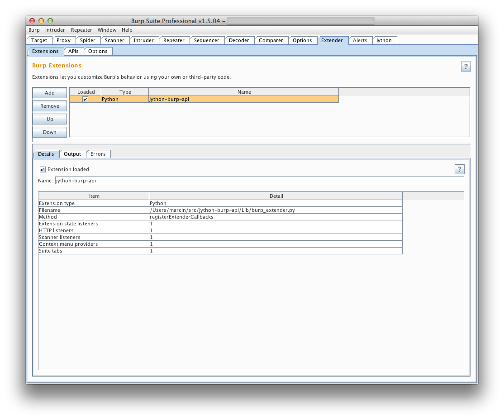Switch to the Proxy tab
This screenshot has width=504, height=420.
[63, 40]
